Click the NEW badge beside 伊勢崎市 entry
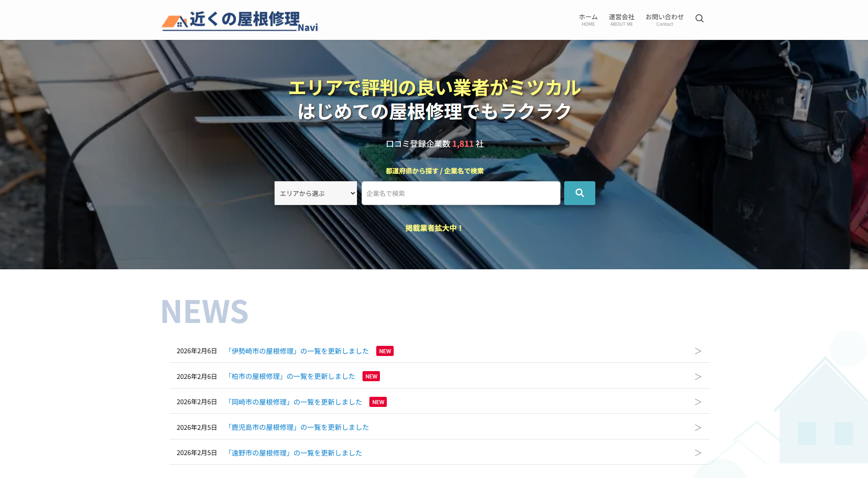Image resolution: width=868 pixels, height=478 pixels. [x=385, y=351]
